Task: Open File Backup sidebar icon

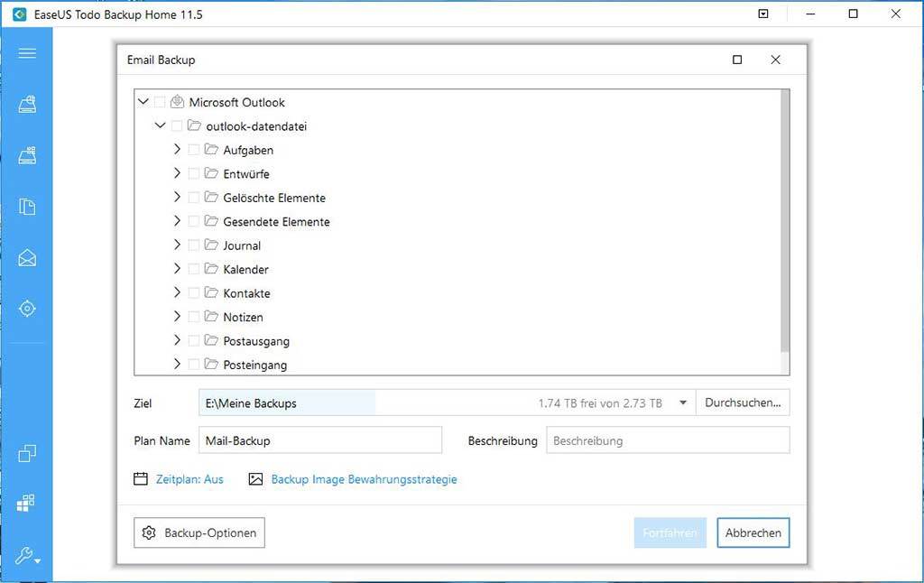Action: [x=27, y=207]
